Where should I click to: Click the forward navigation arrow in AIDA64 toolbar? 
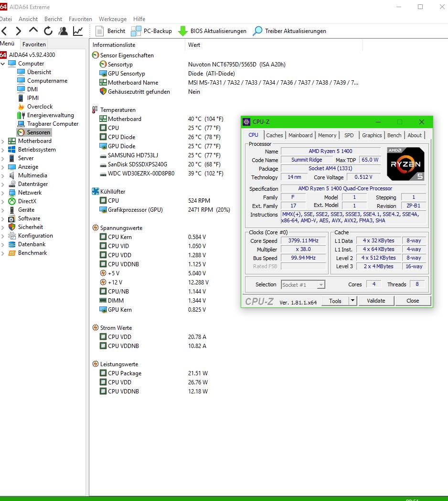pyautogui.click(x=19, y=31)
